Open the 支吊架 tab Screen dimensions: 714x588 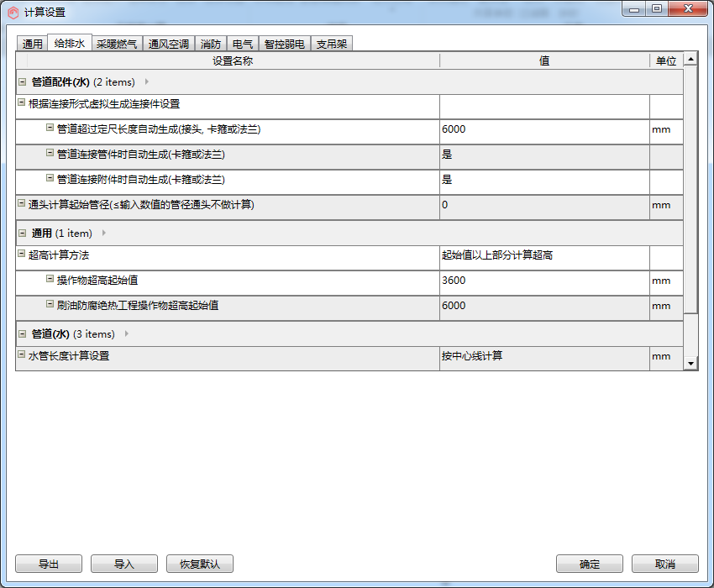coord(332,44)
